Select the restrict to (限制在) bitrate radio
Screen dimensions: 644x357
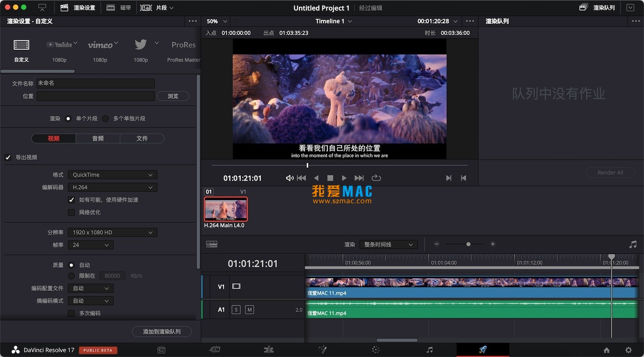click(71, 276)
